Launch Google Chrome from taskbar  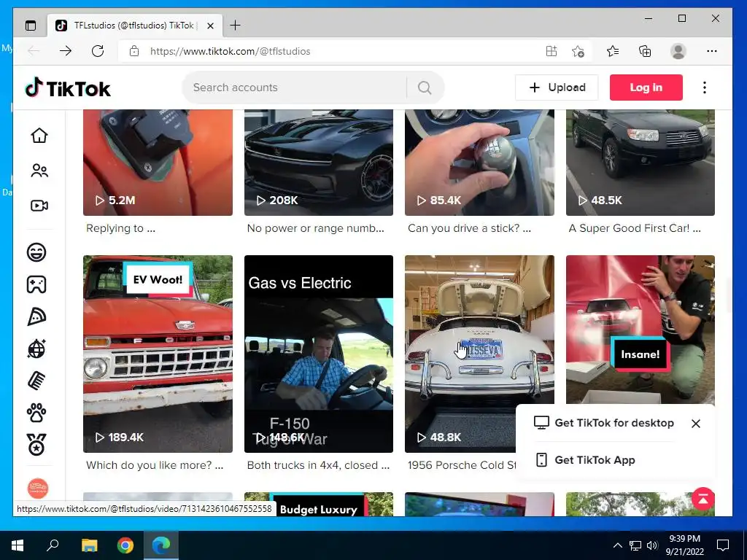click(x=125, y=545)
